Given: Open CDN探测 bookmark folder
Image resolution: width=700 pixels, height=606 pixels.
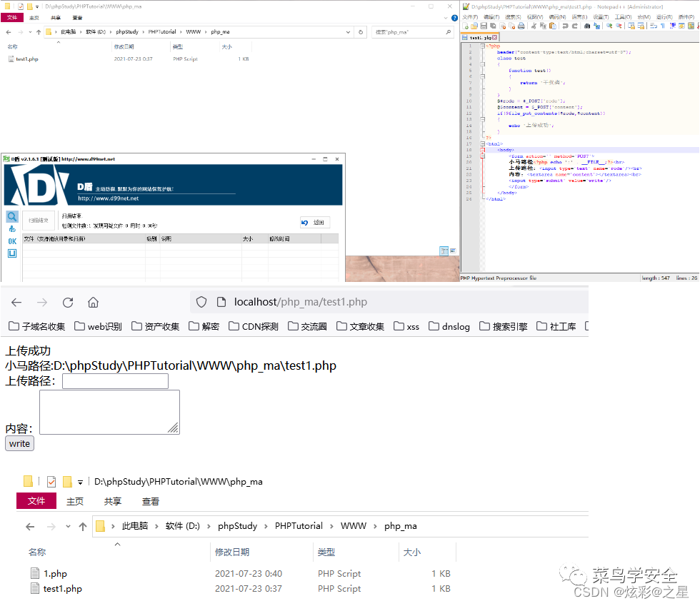Looking at the screenshot, I should click(x=254, y=327).
